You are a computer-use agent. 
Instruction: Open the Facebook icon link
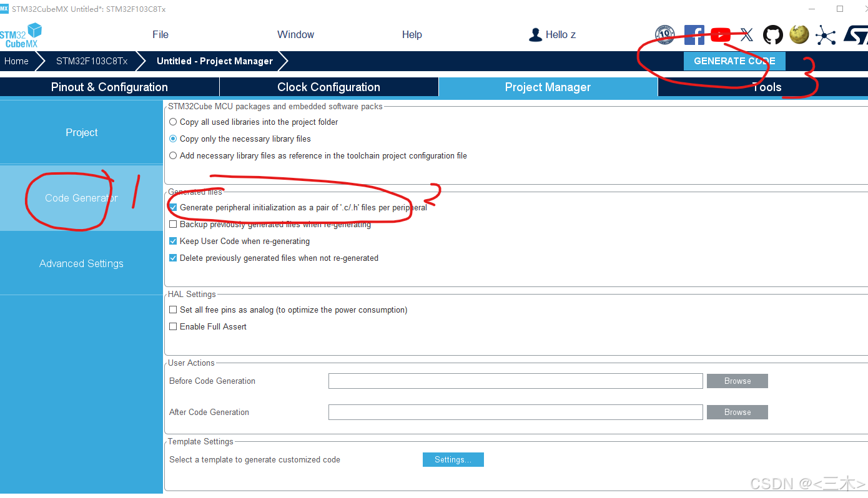(694, 35)
